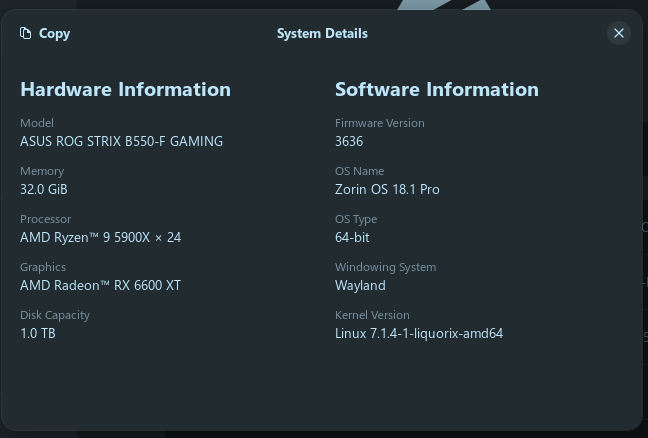Select disk capacity value 1.0 TB

[x=38, y=333]
